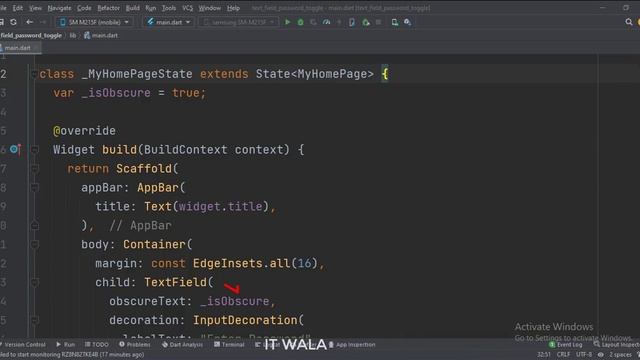Open the main.dart run configuration dropdown
The width and height of the screenshot is (640, 360).
click(169, 22)
